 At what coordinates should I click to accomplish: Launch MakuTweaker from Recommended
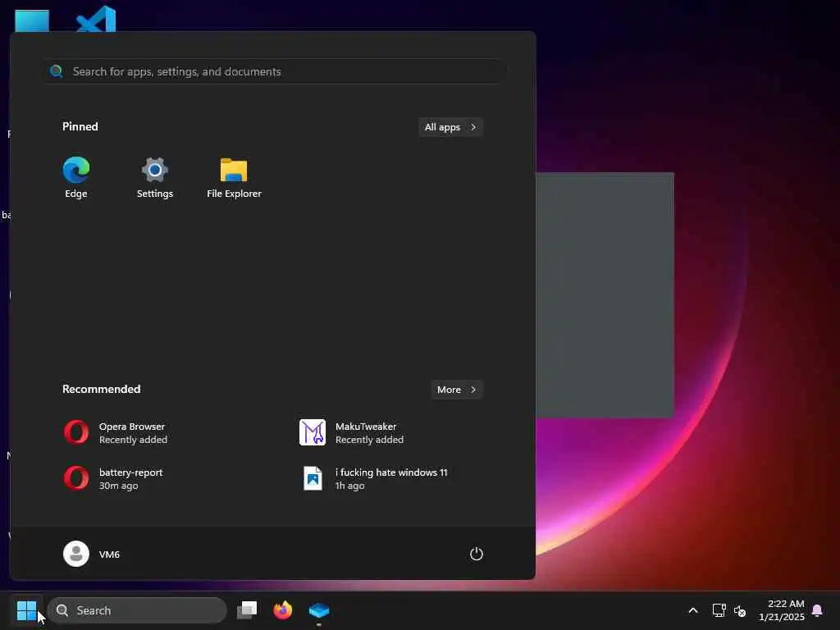pyautogui.click(x=351, y=433)
